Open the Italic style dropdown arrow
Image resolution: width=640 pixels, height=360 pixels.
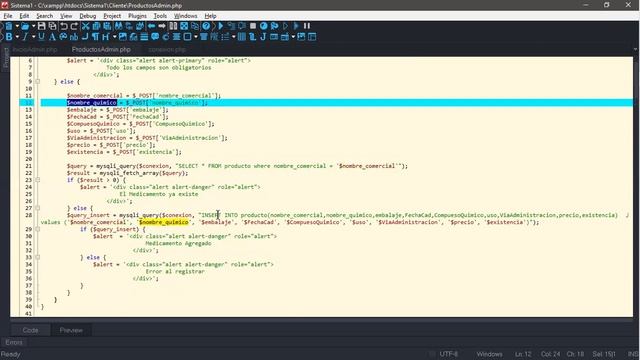click(x=33, y=37)
